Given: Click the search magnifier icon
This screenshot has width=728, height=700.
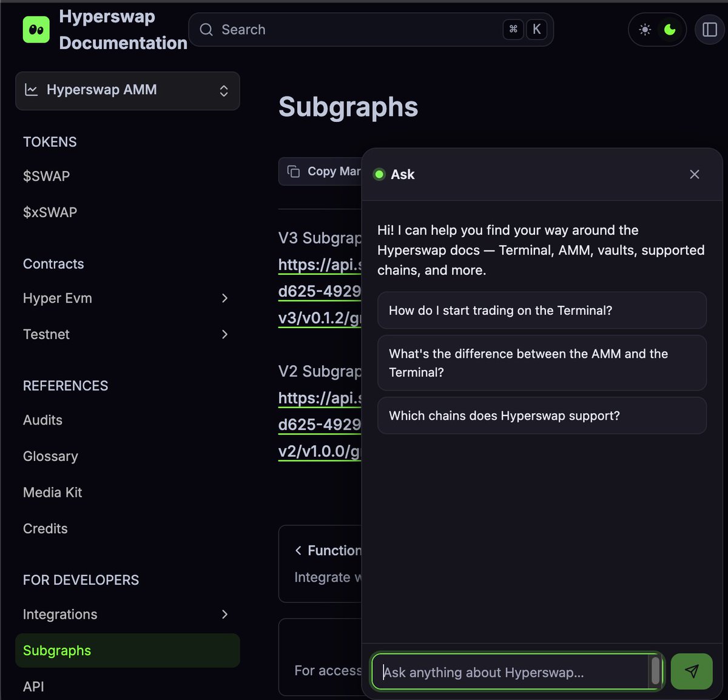Looking at the screenshot, I should tap(206, 30).
